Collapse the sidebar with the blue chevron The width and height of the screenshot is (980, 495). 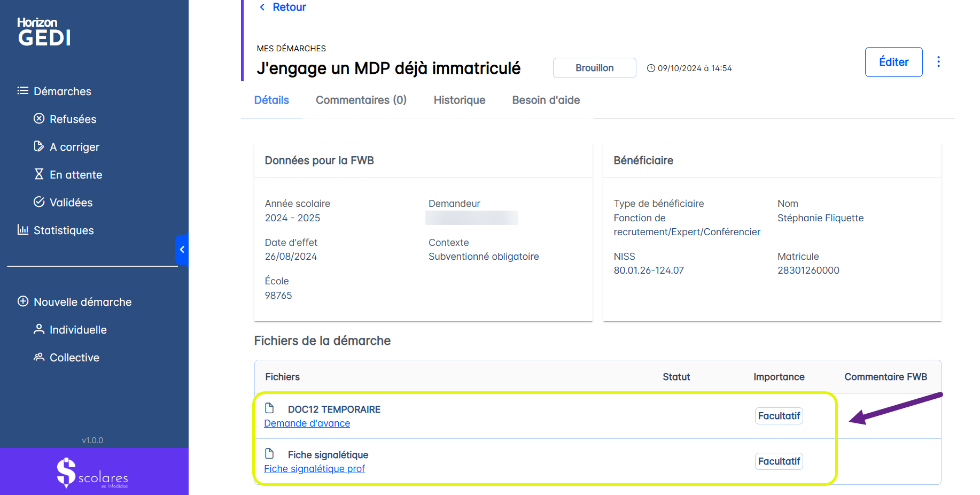pos(182,250)
